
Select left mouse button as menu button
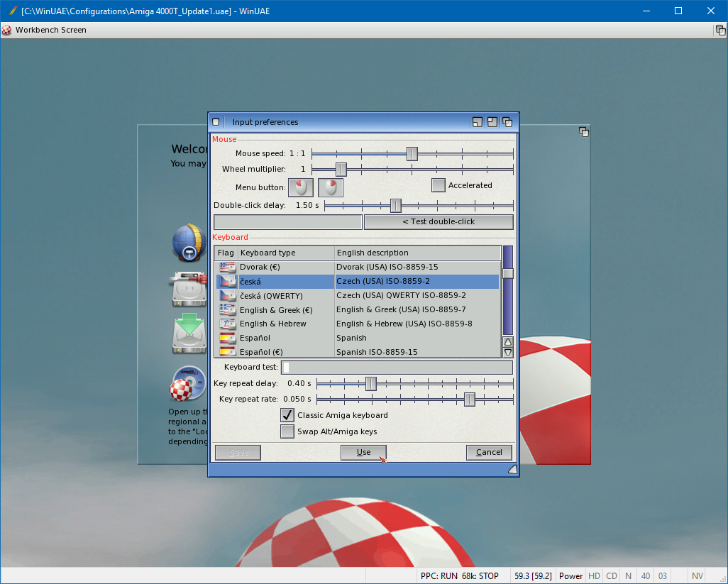point(300,187)
